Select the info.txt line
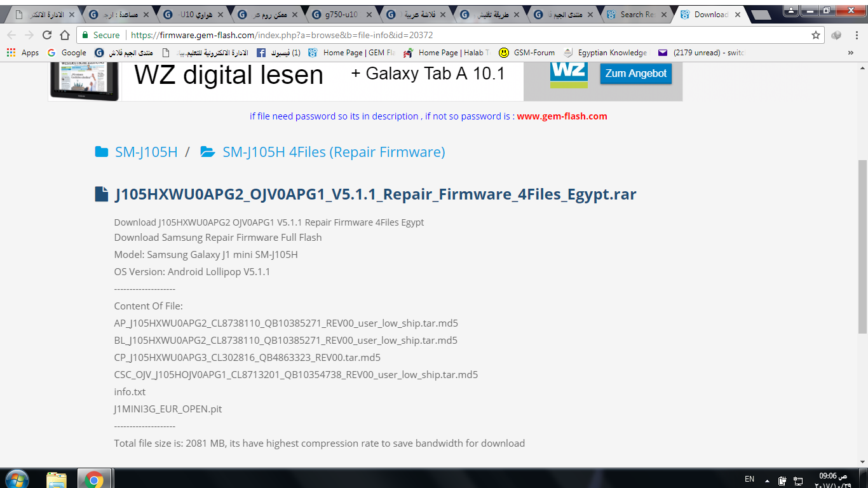 tap(130, 392)
